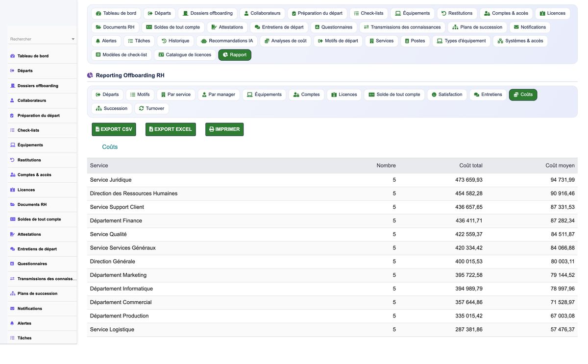Click the Service Juridique row name
The width and height of the screenshot is (588, 364).
[x=111, y=180]
